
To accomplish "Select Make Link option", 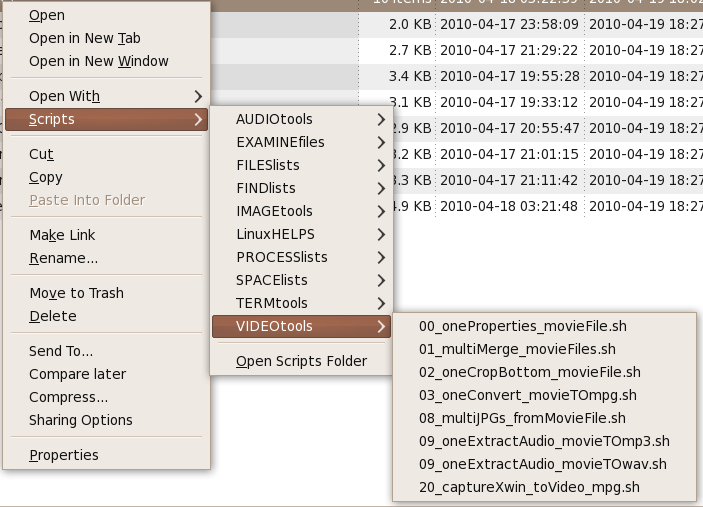I will [x=62, y=235].
